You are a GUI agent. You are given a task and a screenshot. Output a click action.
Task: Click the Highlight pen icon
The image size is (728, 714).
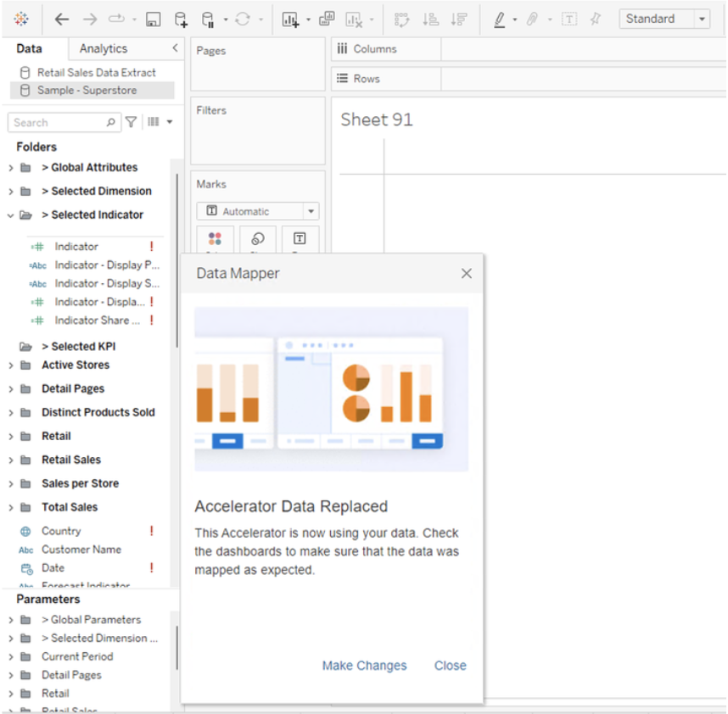point(499,20)
